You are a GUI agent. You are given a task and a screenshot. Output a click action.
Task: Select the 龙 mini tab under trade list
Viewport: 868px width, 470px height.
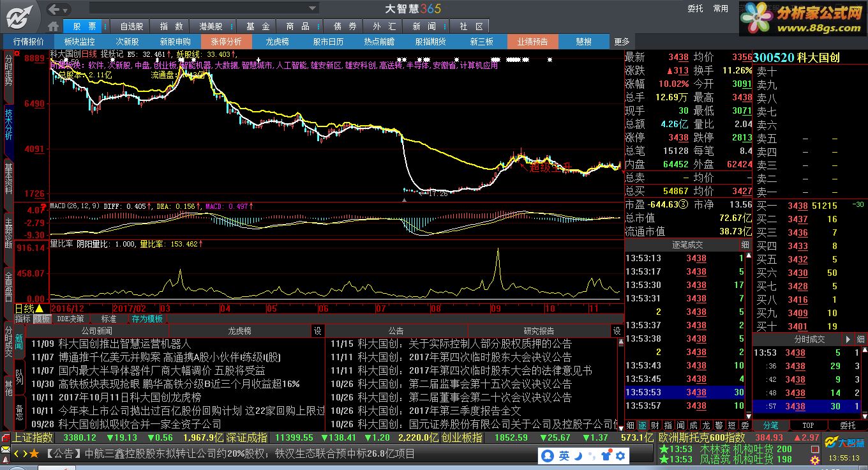coord(706,425)
